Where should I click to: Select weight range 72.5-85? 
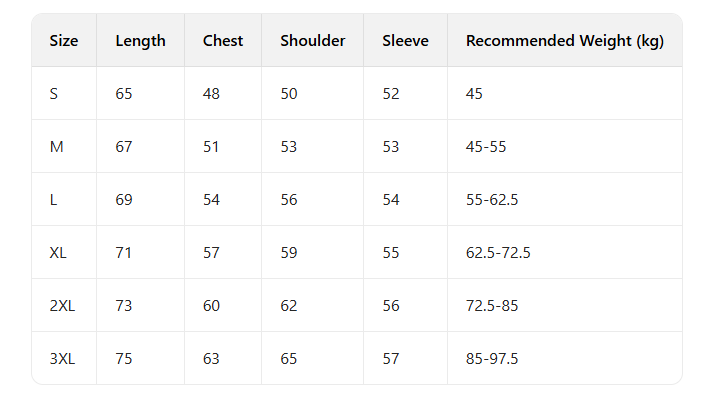[x=492, y=306]
